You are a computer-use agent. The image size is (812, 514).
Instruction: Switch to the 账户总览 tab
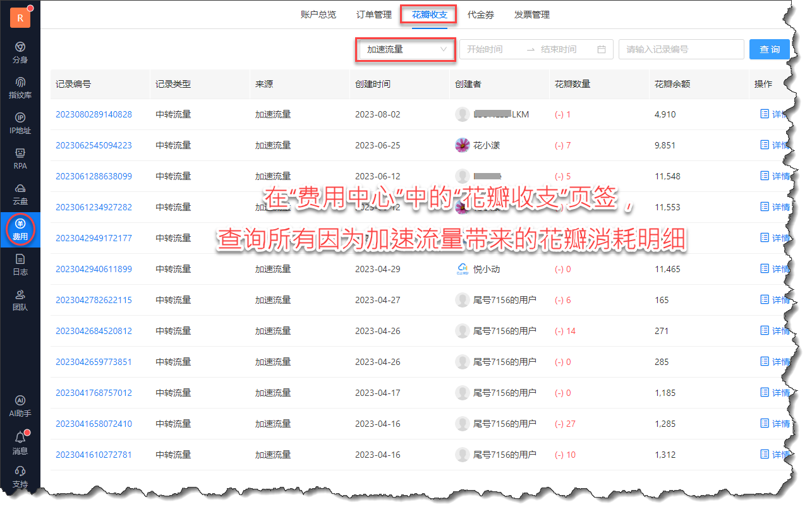click(x=318, y=15)
